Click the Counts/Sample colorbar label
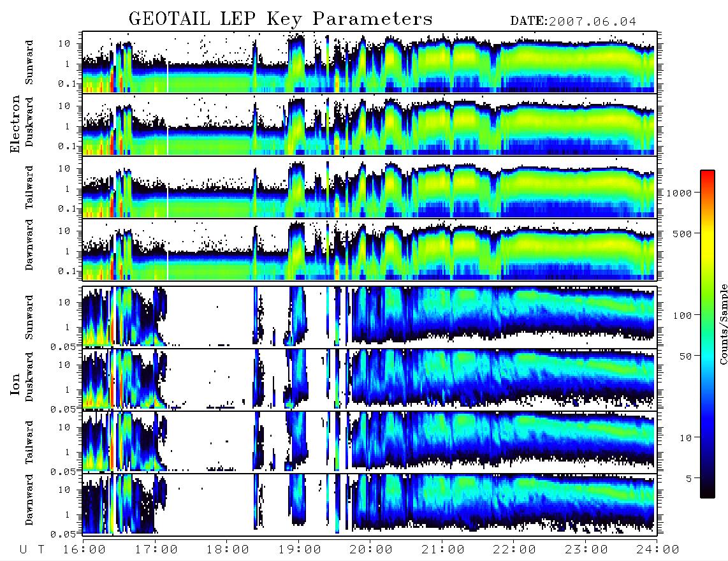 [x=723, y=324]
